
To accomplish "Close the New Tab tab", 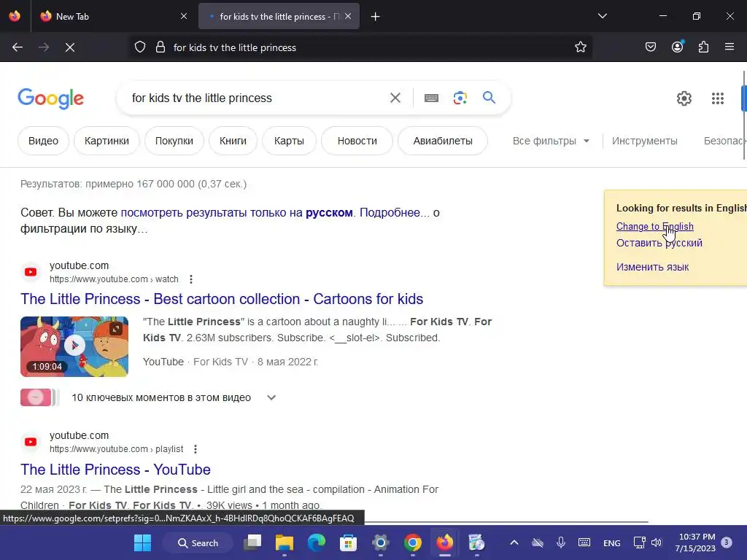I will 184,16.
